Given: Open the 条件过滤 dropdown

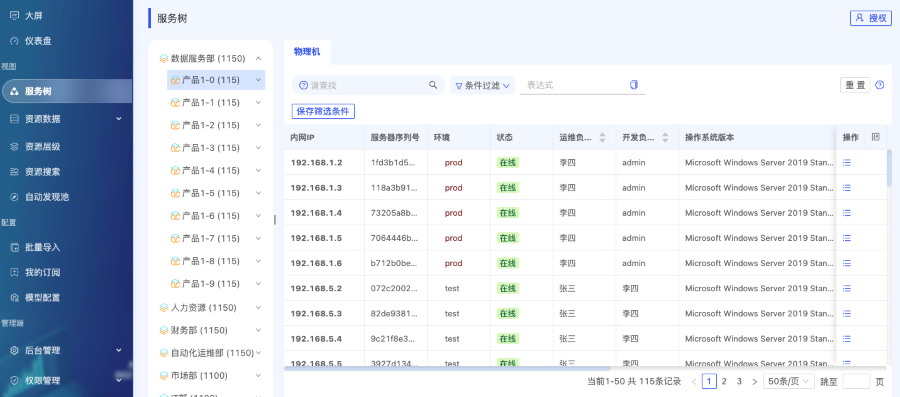Looking at the screenshot, I should 482,85.
